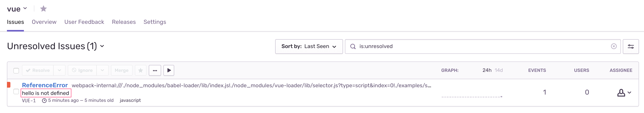Open the Releases tab
The height and width of the screenshot is (113, 644).
pos(124,22)
